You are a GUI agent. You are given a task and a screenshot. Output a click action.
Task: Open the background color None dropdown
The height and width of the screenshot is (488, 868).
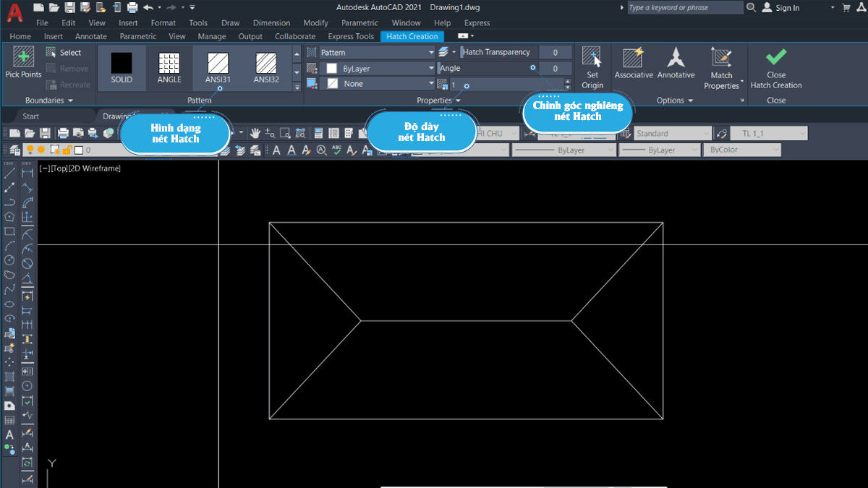378,84
